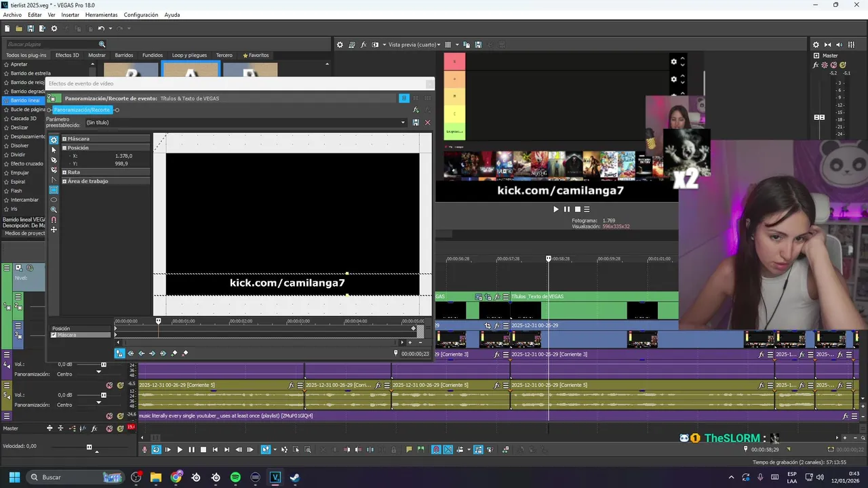Click the plug-in chain fx icon in effects window
Image resolution: width=868 pixels, height=488 pixels.
point(416,110)
